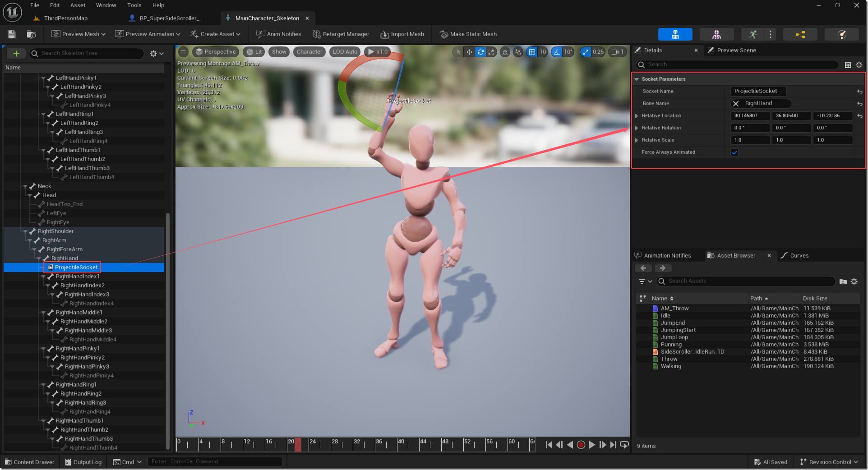
Task: Open the Content Drawer
Action: 29,462
